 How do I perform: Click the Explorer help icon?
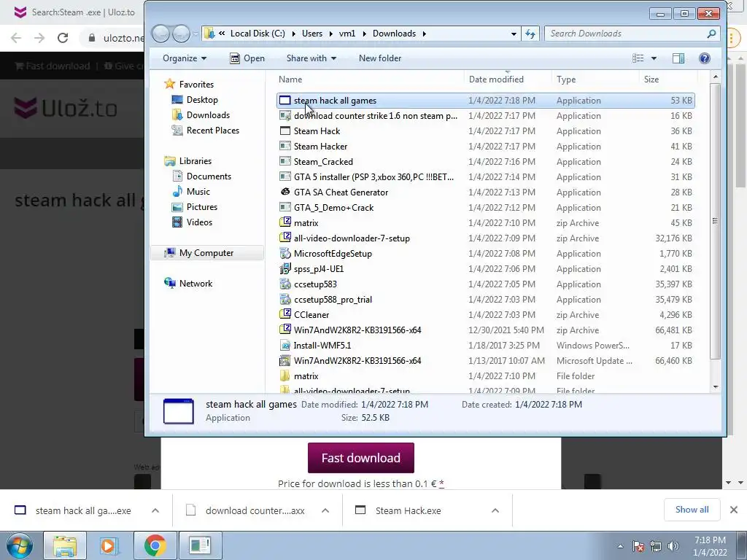coord(705,58)
